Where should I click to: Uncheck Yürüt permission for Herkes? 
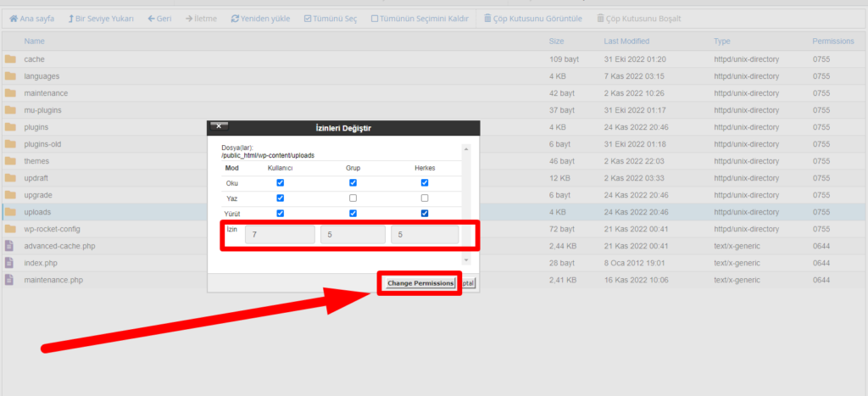click(425, 213)
